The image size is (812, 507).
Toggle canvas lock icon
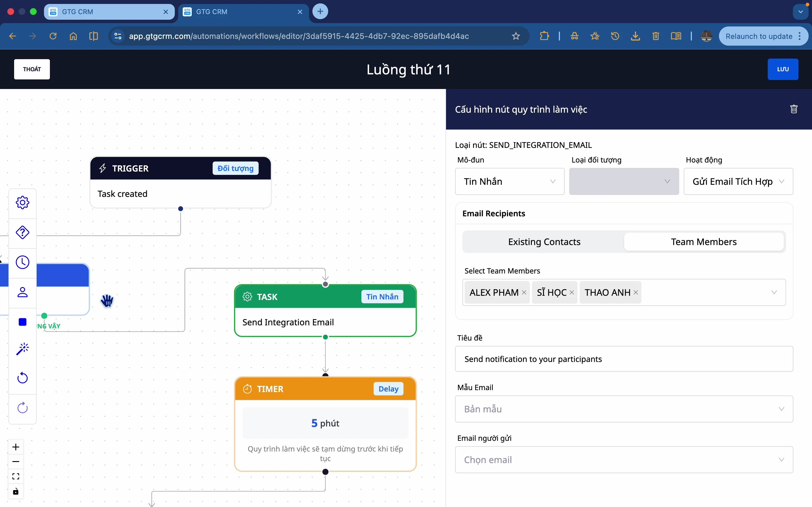pyautogui.click(x=16, y=492)
